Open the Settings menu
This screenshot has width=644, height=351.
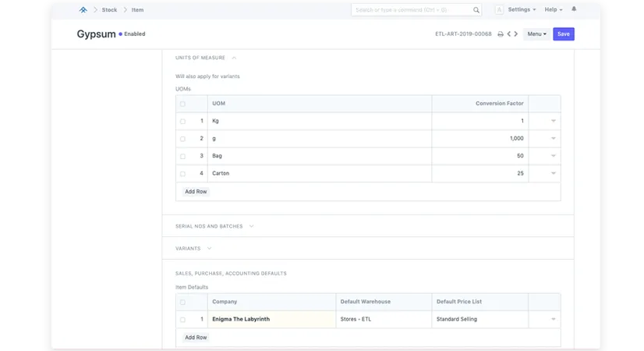click(521, 10)
